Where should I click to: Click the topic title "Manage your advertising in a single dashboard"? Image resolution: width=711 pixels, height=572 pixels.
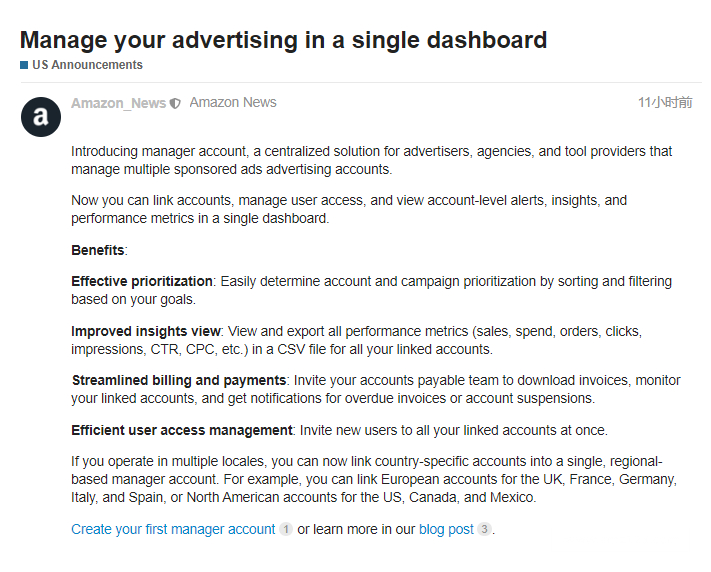[283, 40]
